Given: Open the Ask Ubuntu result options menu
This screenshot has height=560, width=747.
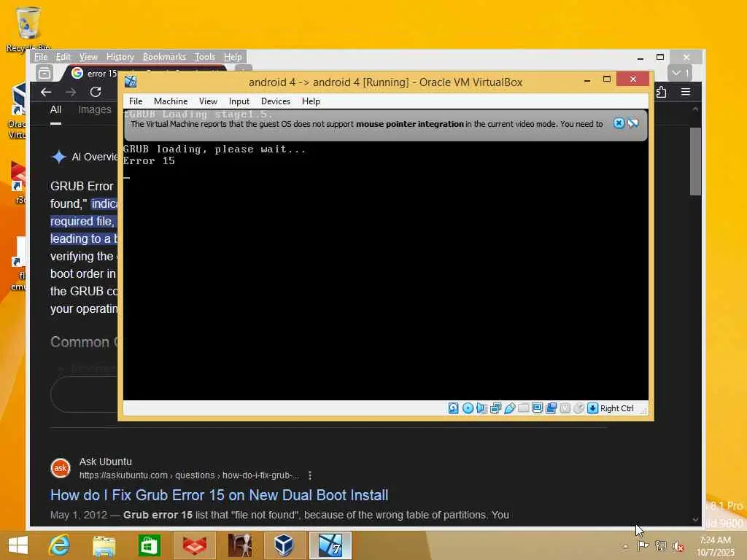Looking at the screenshot, I should coord(310,475).
